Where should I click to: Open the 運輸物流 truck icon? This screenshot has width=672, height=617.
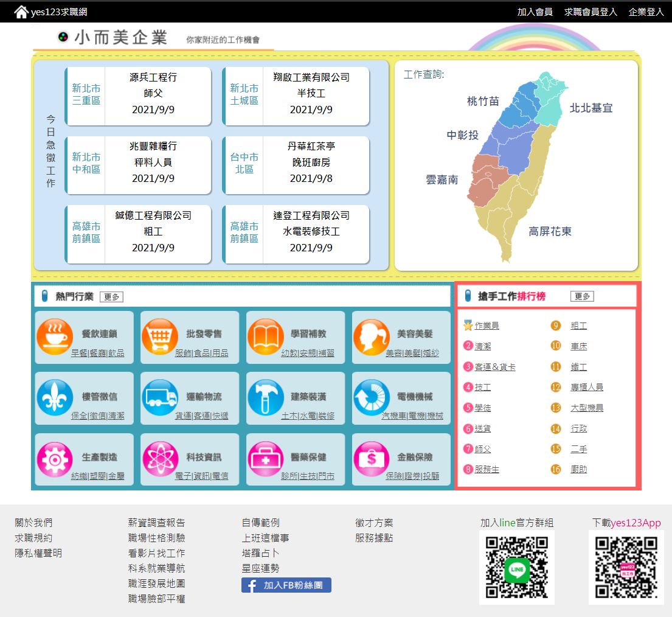click(x=159, y=397)
